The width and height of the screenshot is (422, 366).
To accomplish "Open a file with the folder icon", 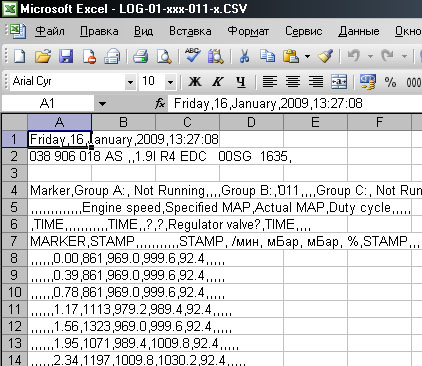I will coord(43,56).
